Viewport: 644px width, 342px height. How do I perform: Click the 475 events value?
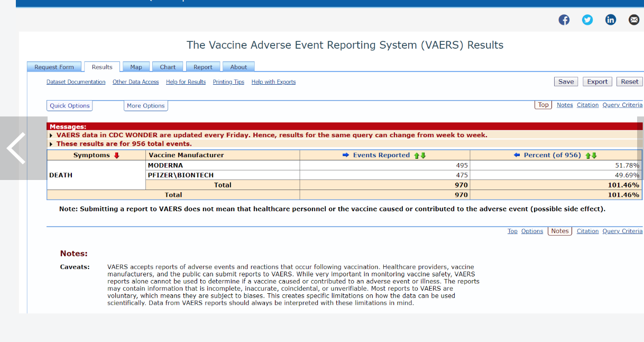coord(462,175)
